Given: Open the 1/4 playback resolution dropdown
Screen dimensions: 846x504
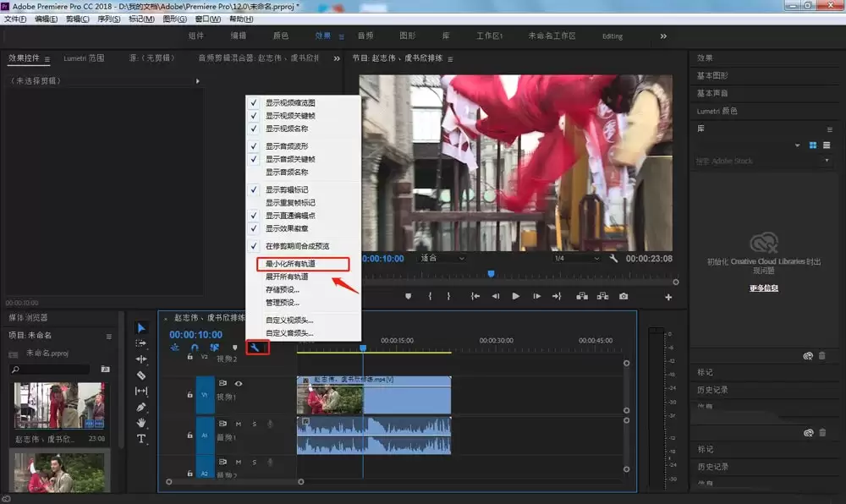Looking at the screenshot, I should (x=576, y=258).
